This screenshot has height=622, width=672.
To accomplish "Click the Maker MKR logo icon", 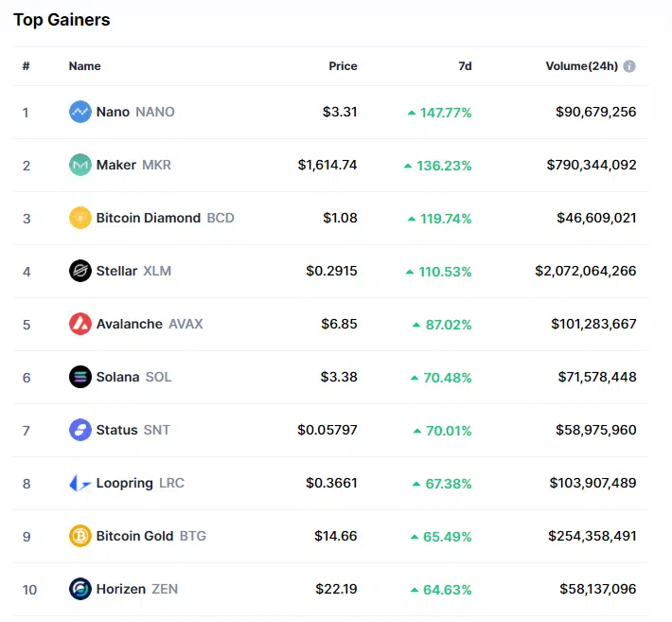I will 80,165.
